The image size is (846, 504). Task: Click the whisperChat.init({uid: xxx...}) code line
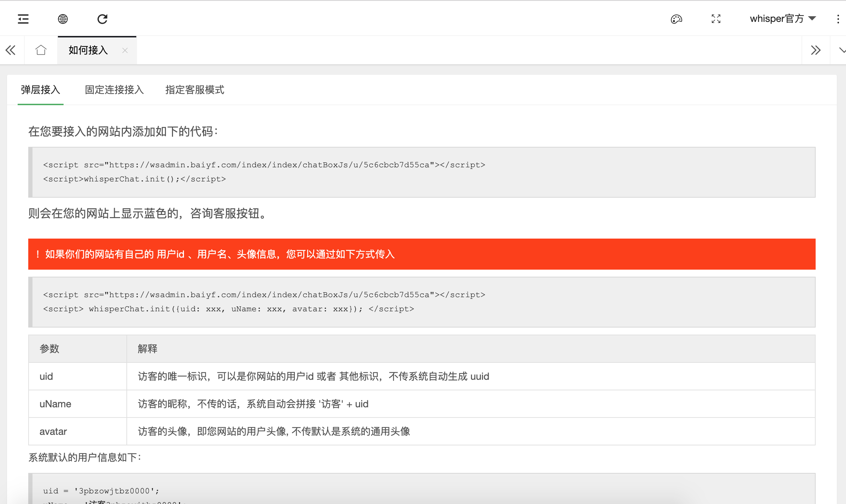point(228,309)
